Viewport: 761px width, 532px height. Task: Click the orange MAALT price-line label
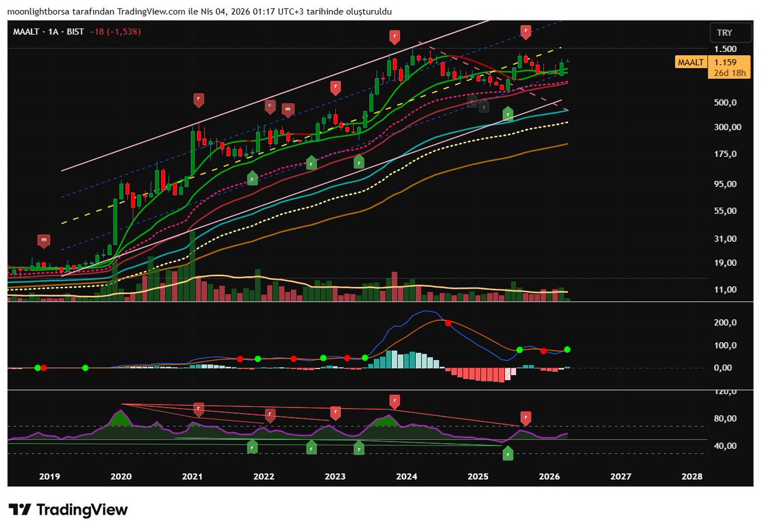691,62
